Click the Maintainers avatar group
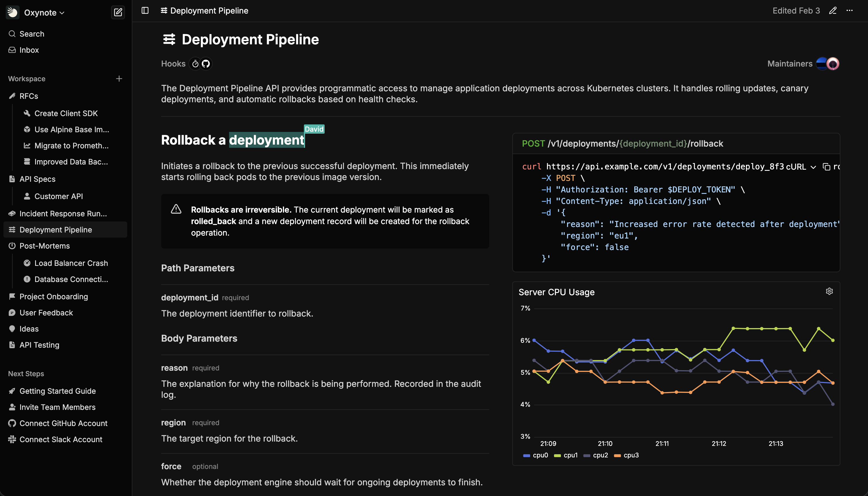The width and height of the screenshot is (868, 496). pos(827,64)
